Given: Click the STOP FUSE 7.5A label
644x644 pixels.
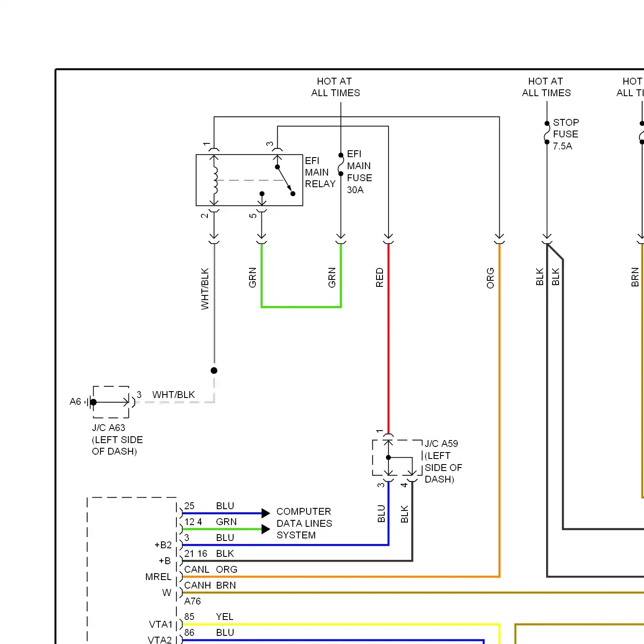Looking at the screenshot, I should pyautogui.click(x=565, y=134).
